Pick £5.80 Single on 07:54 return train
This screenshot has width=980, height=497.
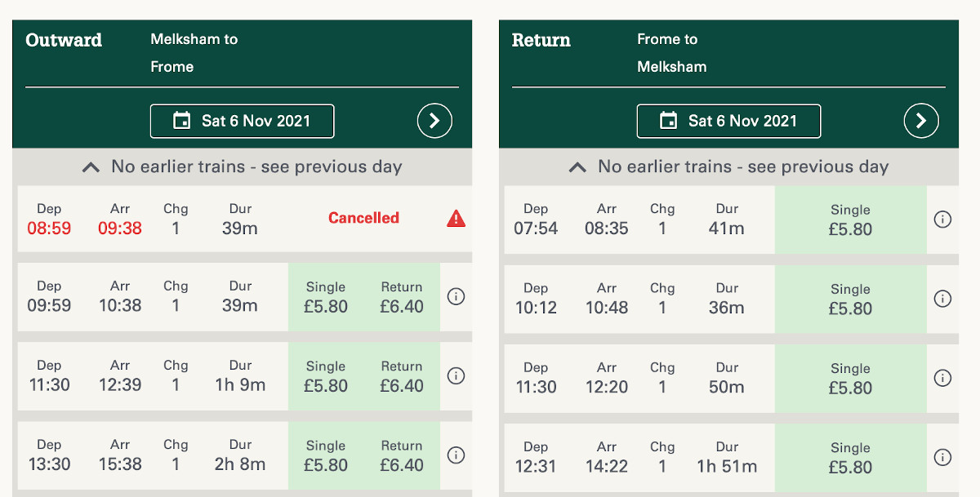(850, 220)
